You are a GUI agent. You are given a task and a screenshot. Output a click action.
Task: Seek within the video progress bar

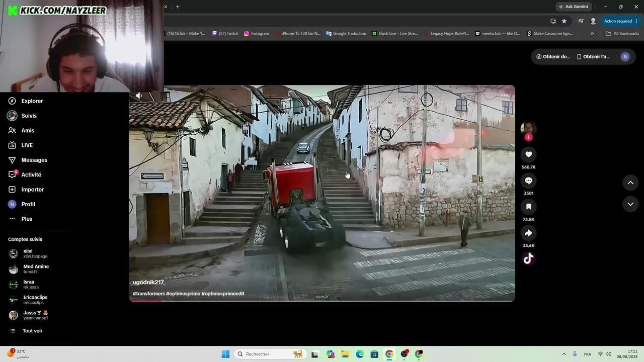tap(322, 301)
